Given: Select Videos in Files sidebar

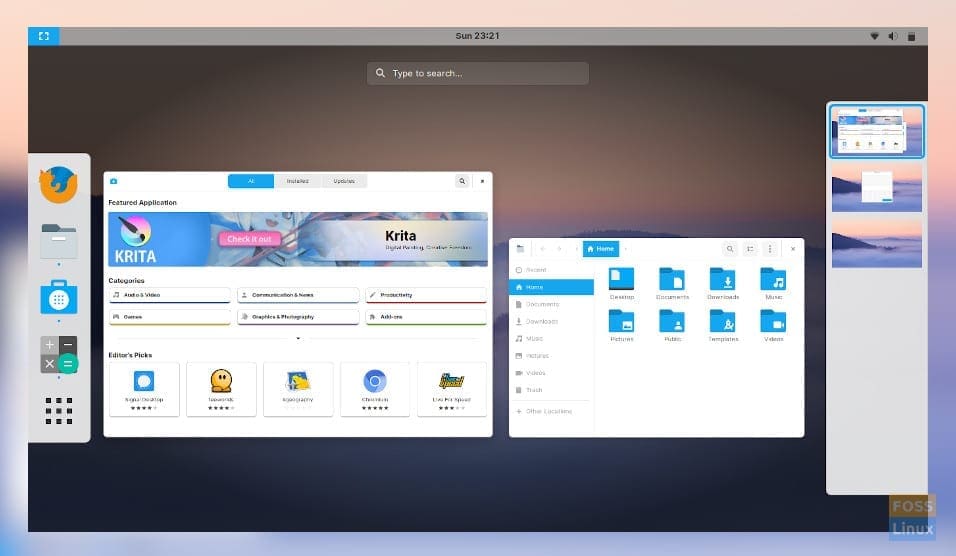Looking at the screenshot, I should 551,372.
